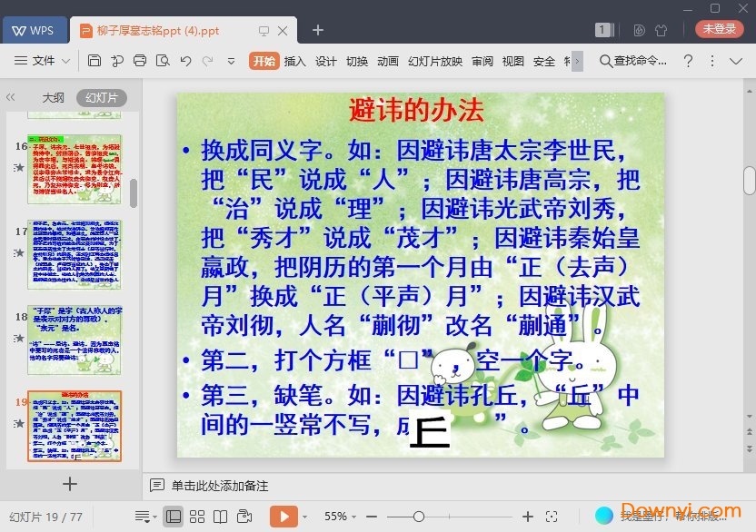Expand the 文件 menu dropdown
The height and width of the screenshot is (532, 756).
coord(43,61)
